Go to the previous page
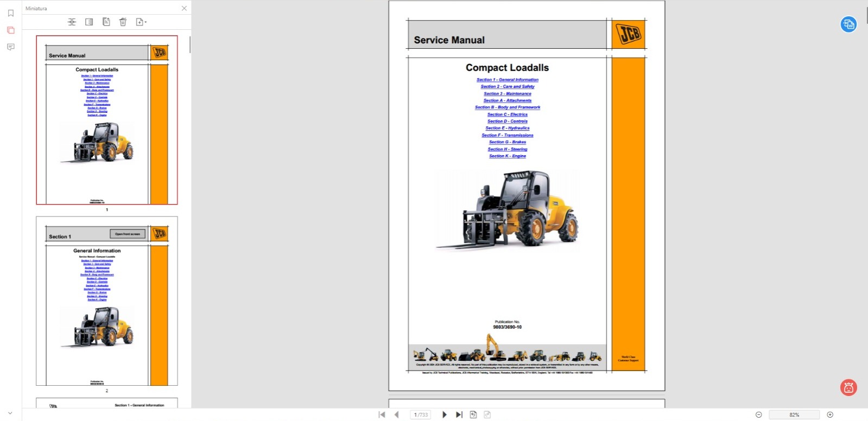The width and height of the screenshot is (868, 421). pos(397,414)
